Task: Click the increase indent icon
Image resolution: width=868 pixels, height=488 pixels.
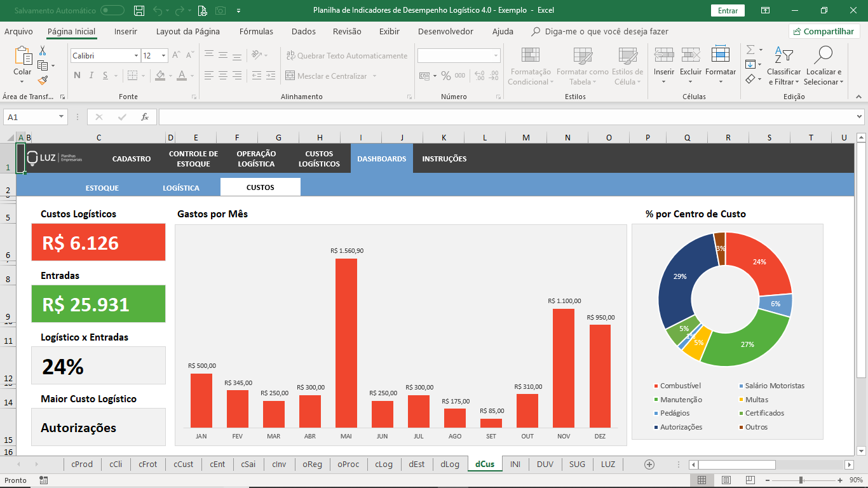Action: (x=271, y=76)
